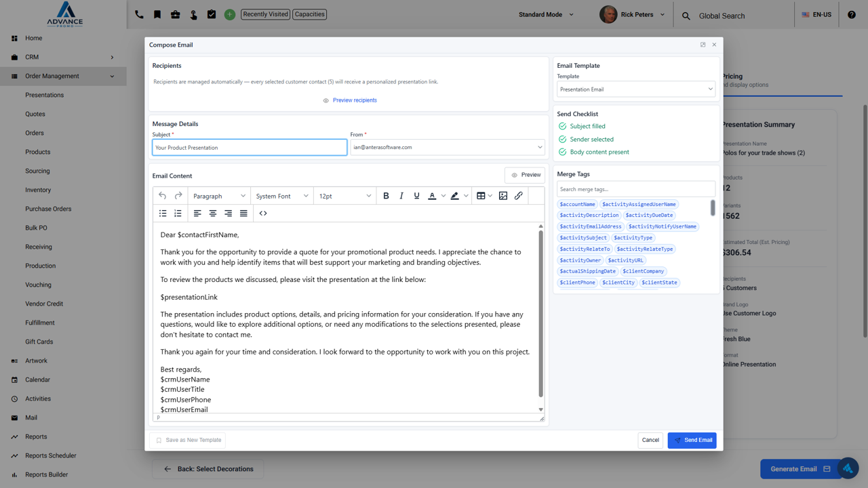
Task: Open the chat assistant icon at bottom right
Action: 848,468
